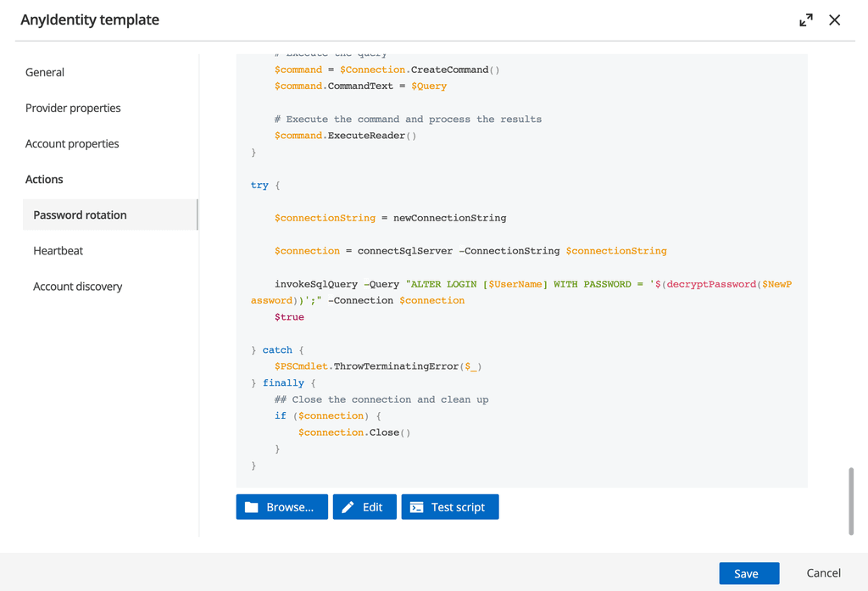868x591 pixels.
Task: Switch to the Heartbeat action
Action: [58, 251]
